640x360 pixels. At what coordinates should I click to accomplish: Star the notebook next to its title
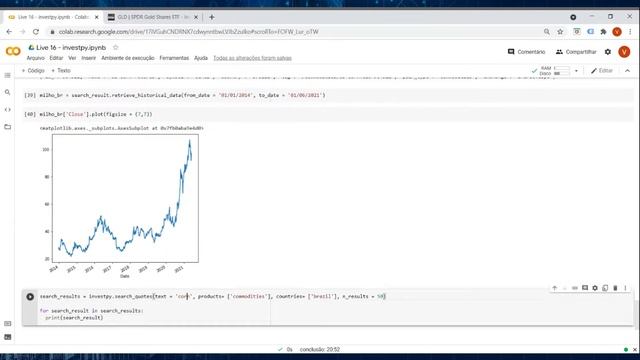coord(116,48)
